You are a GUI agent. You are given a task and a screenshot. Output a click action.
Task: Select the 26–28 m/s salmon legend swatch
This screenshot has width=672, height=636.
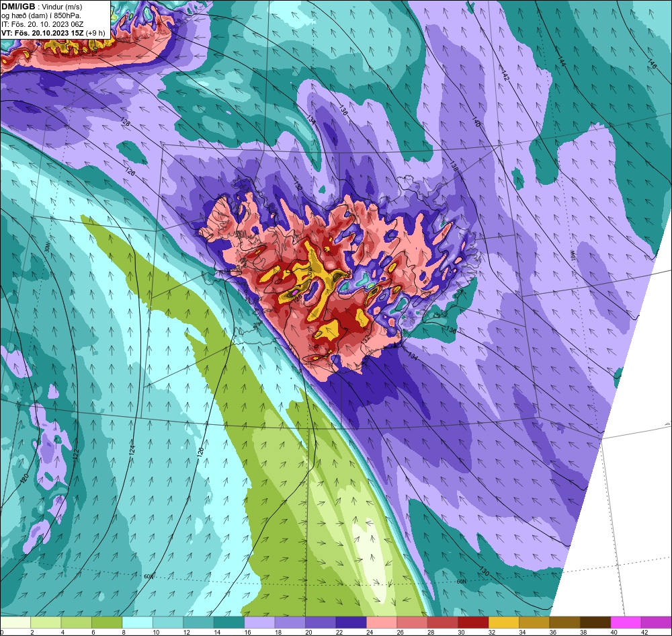413,623
